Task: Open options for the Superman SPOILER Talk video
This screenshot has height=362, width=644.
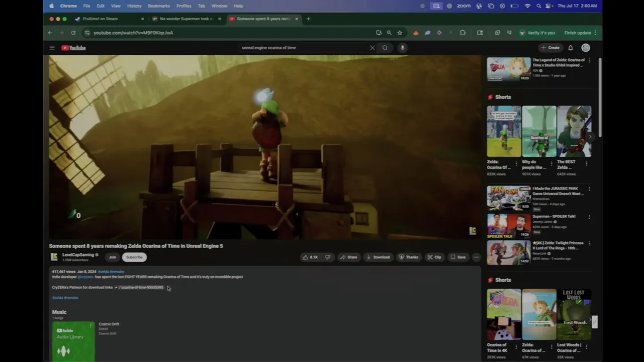Action: click(589, 217)
